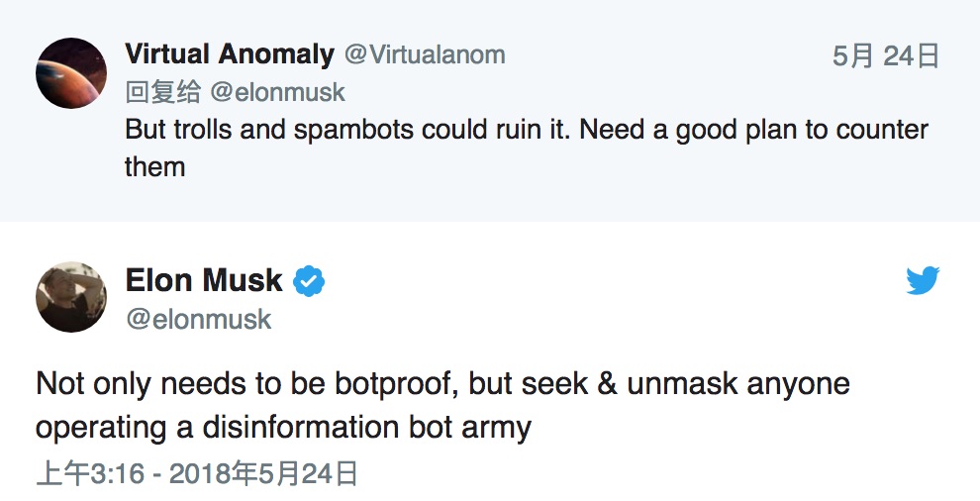Open the Virtual Anomaly display name

[x=229, y=54]
